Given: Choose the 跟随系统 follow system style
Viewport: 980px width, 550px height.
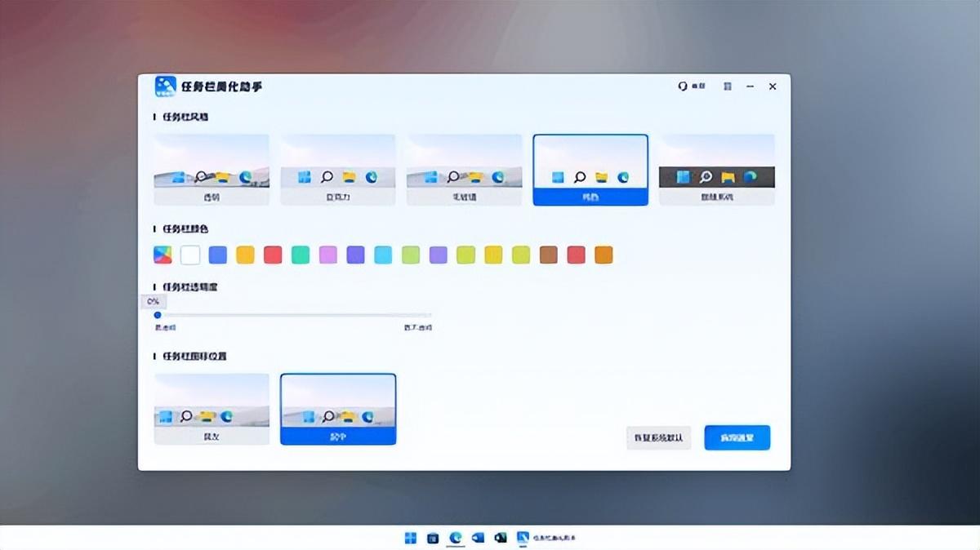Looking at the screenshot, I should [716, 170].
